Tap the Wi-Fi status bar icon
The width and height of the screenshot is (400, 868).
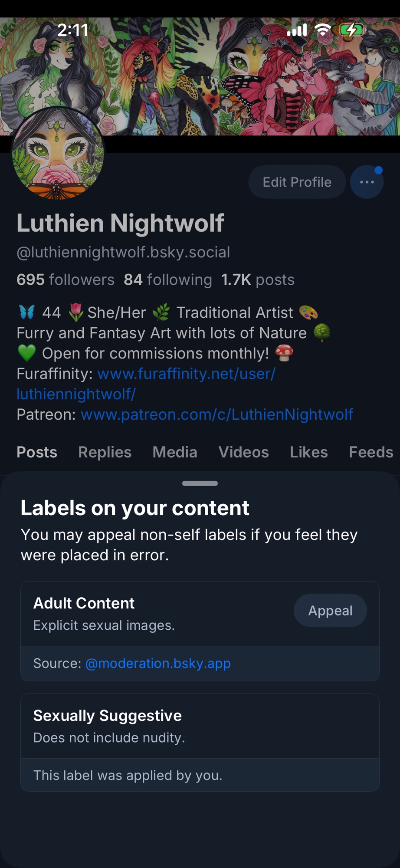323,30
